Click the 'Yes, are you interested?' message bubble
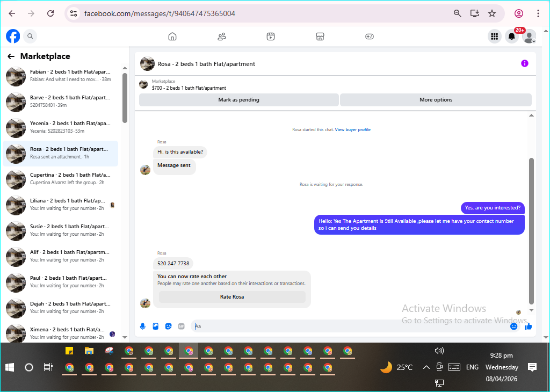The height and width of the screenshot is (392, 550). [x=493, y=208]
